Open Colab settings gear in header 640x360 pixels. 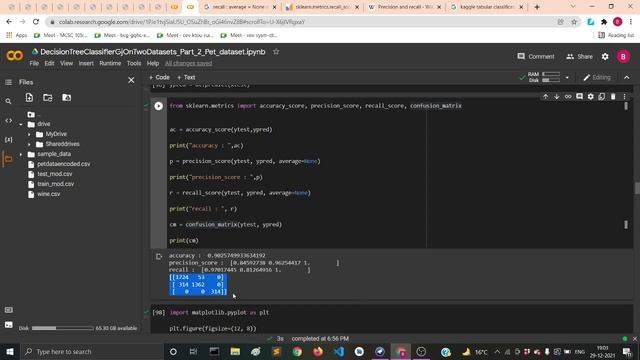pos(605,57)
